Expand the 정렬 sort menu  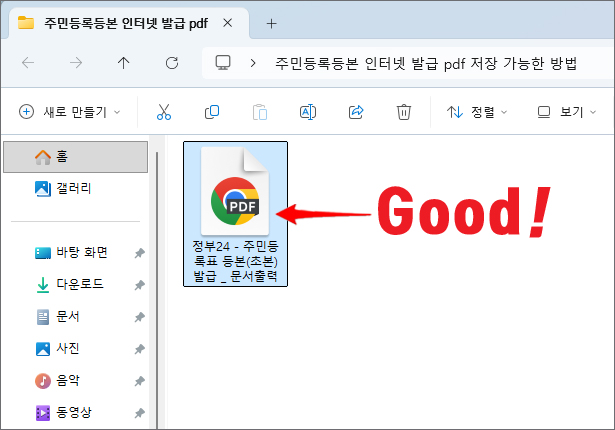click(478, 112)
